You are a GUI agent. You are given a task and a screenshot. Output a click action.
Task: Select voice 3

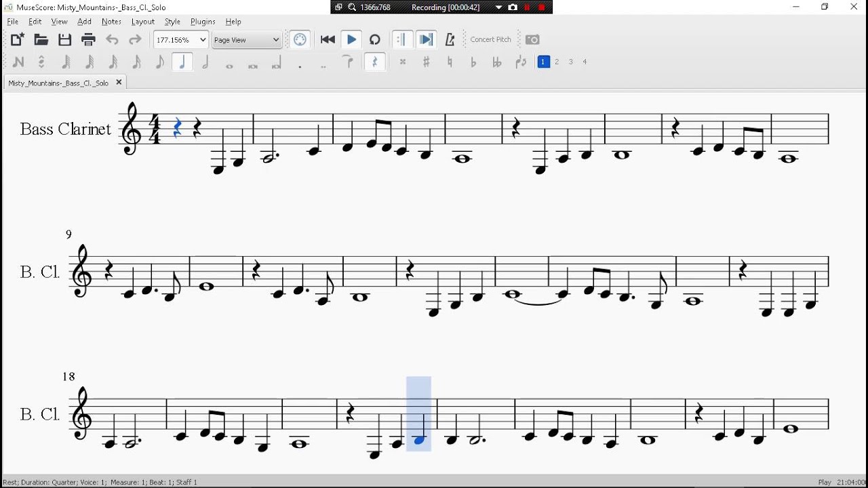click(x=571, y=62)
